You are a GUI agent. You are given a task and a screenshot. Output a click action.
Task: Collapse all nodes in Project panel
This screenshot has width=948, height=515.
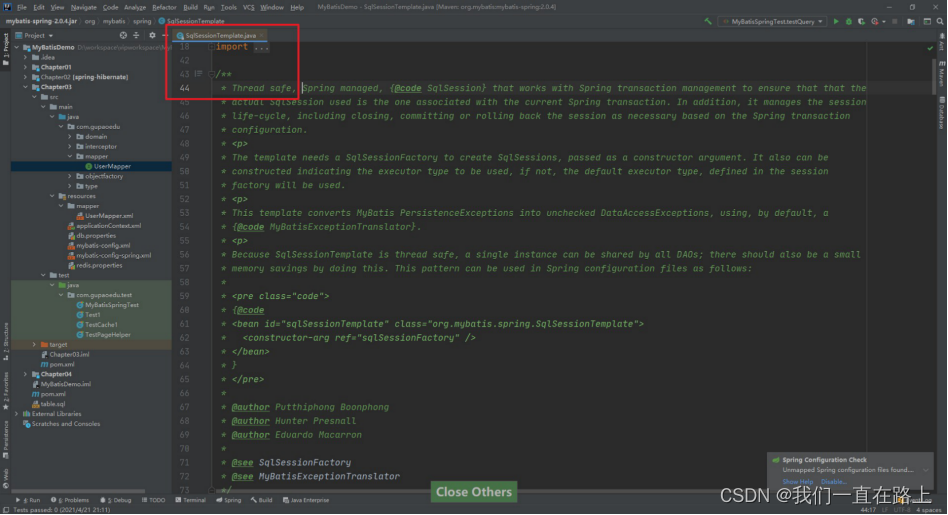coord(136,36)
